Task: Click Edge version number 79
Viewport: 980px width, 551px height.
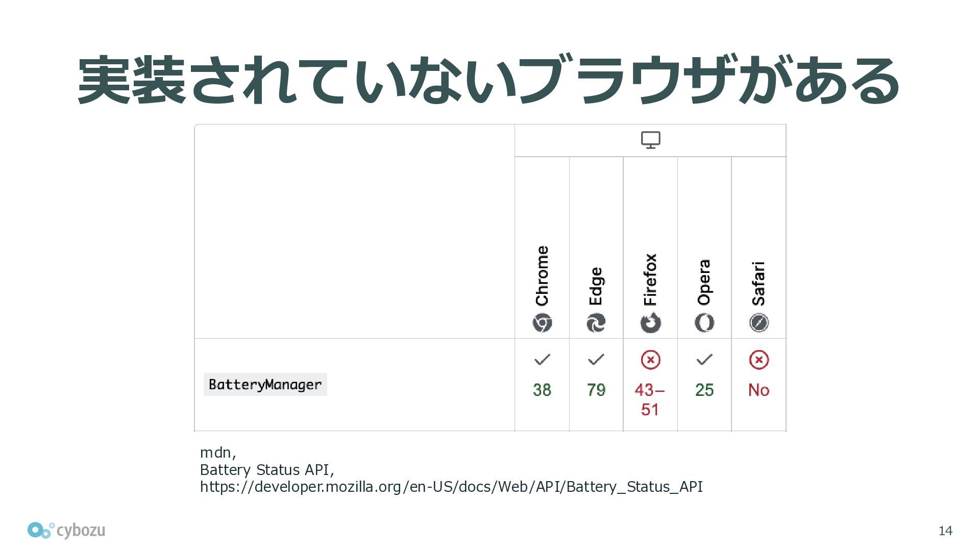Action: [x=596, y=390]
